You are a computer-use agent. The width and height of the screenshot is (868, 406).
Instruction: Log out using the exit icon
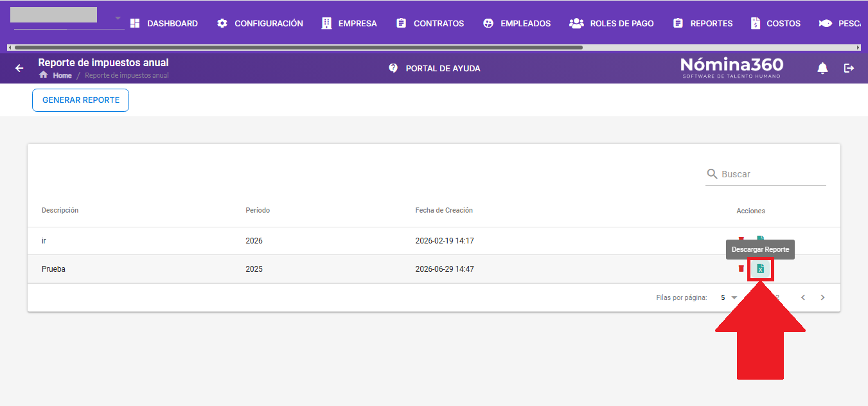pos(849,68)
